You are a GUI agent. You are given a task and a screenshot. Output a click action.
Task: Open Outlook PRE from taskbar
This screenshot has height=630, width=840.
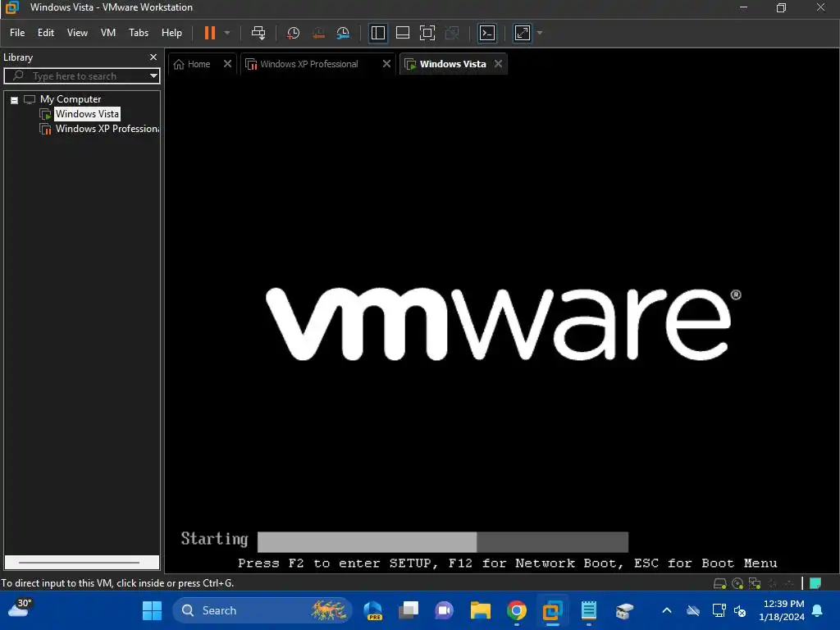tap(373, 610)
